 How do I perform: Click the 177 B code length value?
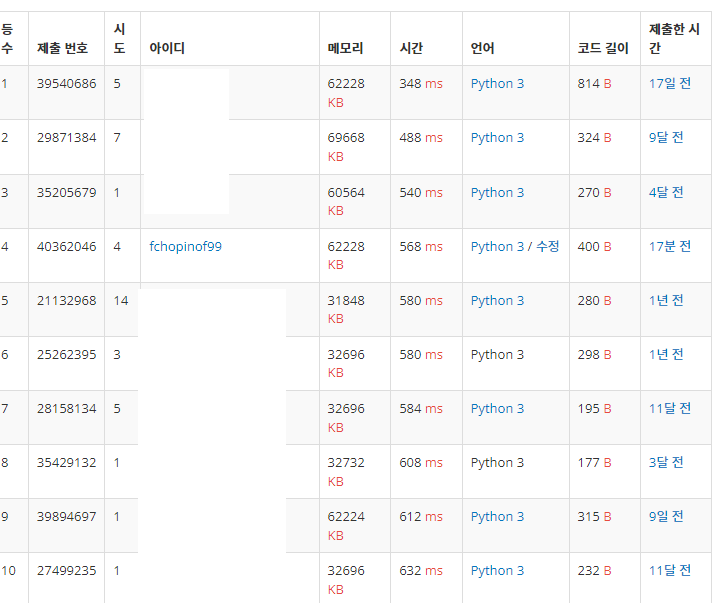point(594,462)
